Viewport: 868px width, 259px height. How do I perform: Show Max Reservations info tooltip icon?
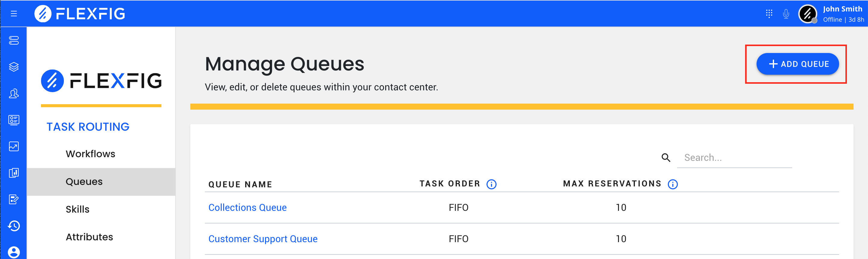[x=673, y=184]
